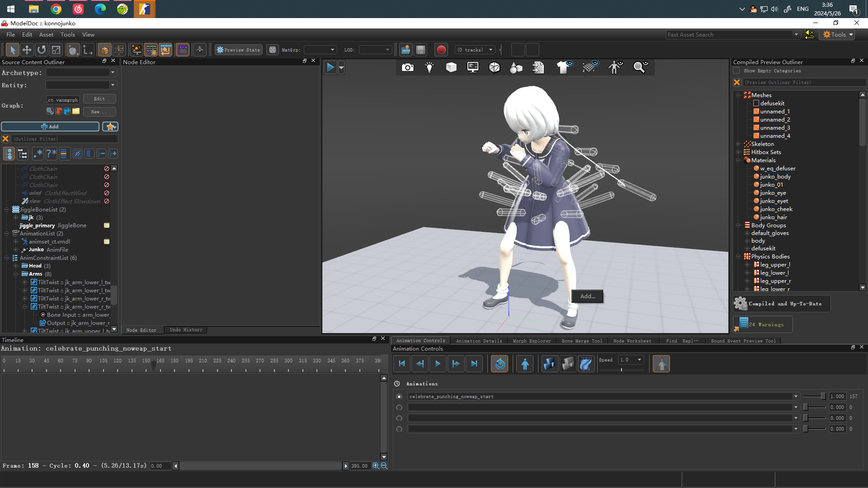
Task: Select the second animation slot radio button
Action: pos(399,408)
